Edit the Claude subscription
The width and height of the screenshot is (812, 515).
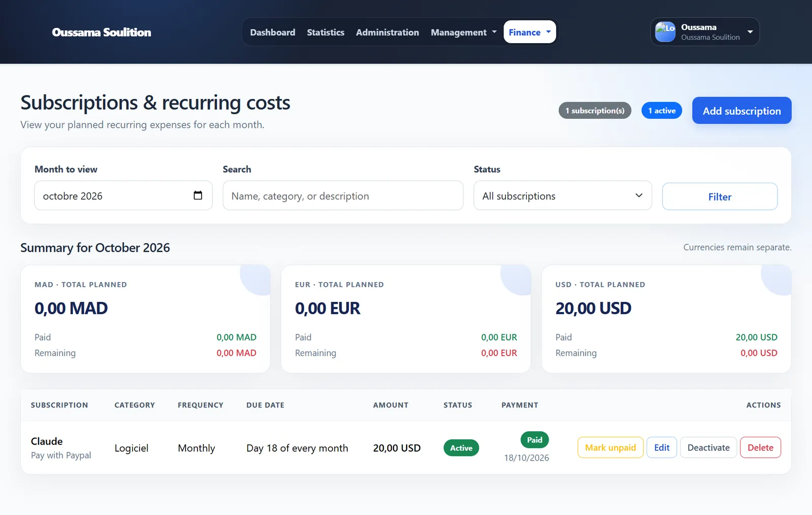click(662, 448)
